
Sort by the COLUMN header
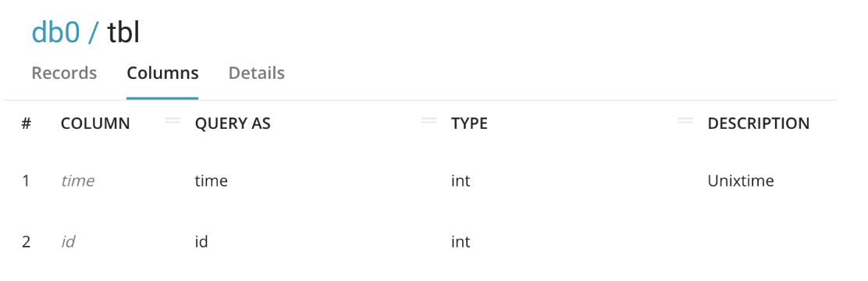(95, 123)
